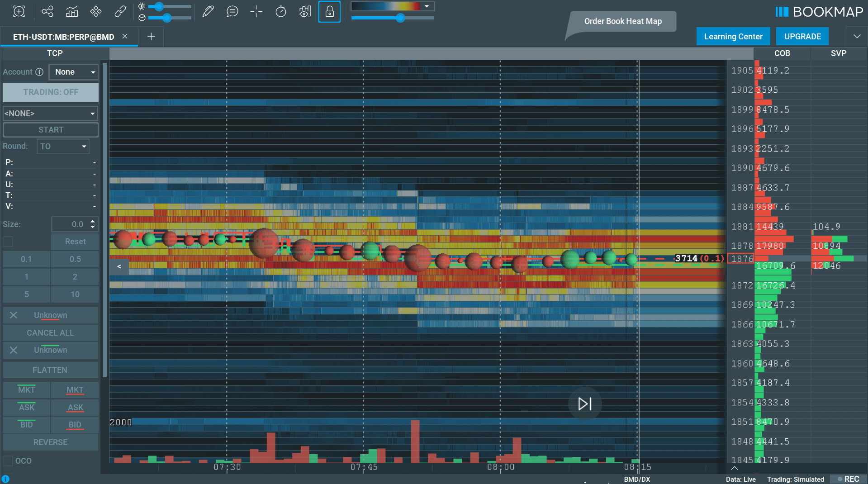Expand the bottom-right up chevron
Screen dimensions: 868x484
[x=734, y=468]
